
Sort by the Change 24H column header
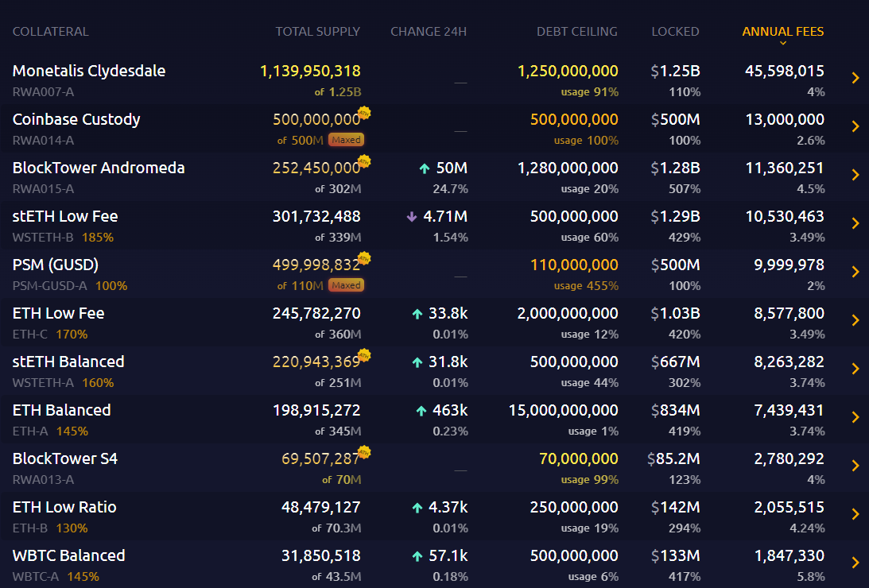click(429, 32)
